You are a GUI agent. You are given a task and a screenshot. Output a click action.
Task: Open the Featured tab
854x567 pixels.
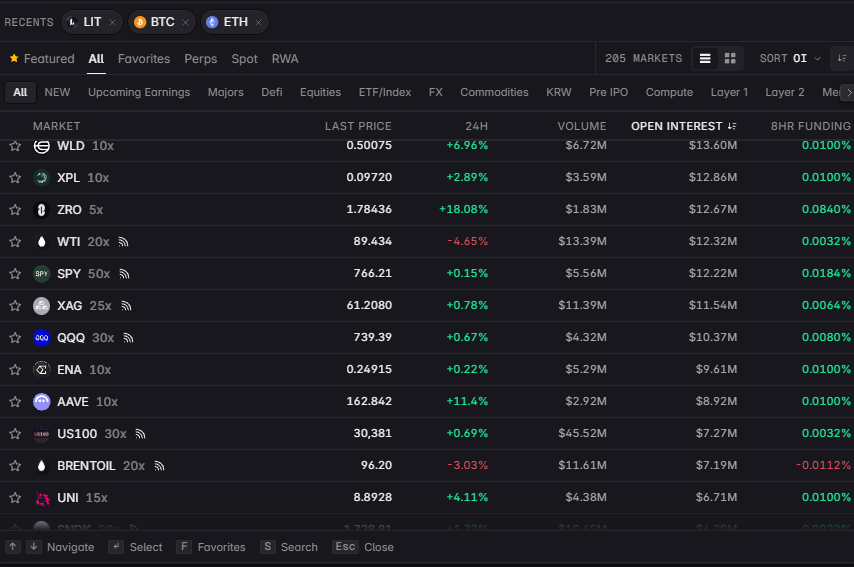[x=42, y=59]
